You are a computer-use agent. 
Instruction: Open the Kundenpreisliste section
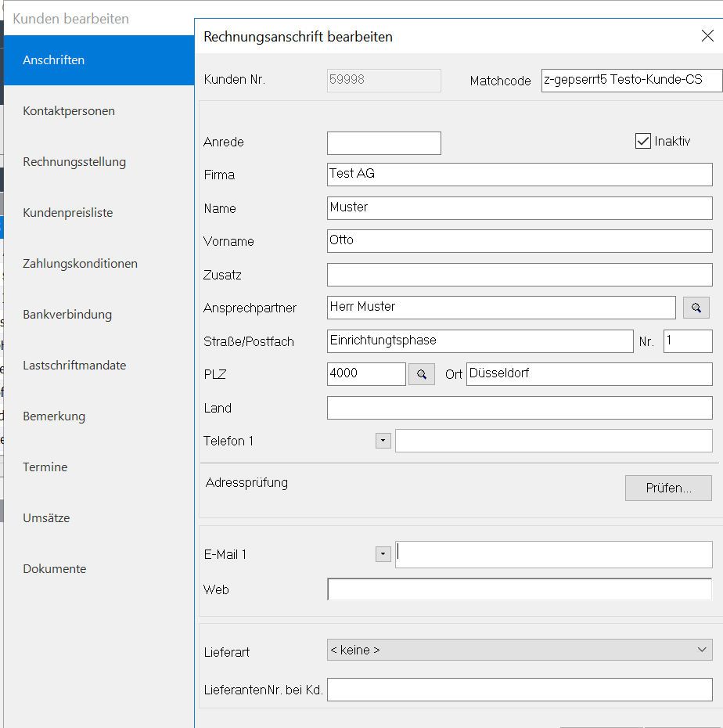(68, 213)
